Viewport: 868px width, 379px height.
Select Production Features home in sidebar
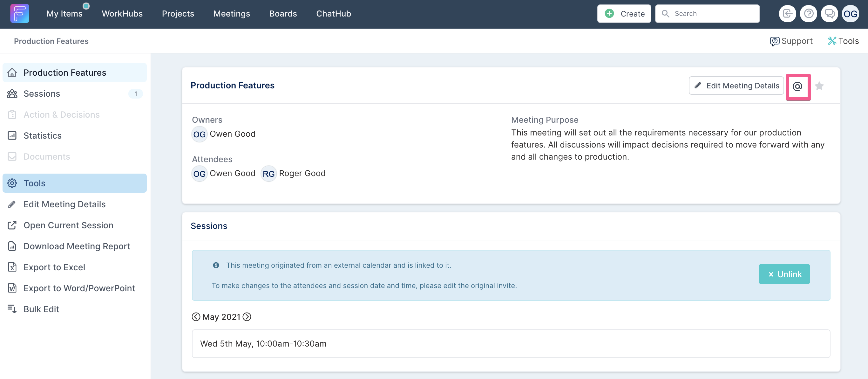coord(74,72)
